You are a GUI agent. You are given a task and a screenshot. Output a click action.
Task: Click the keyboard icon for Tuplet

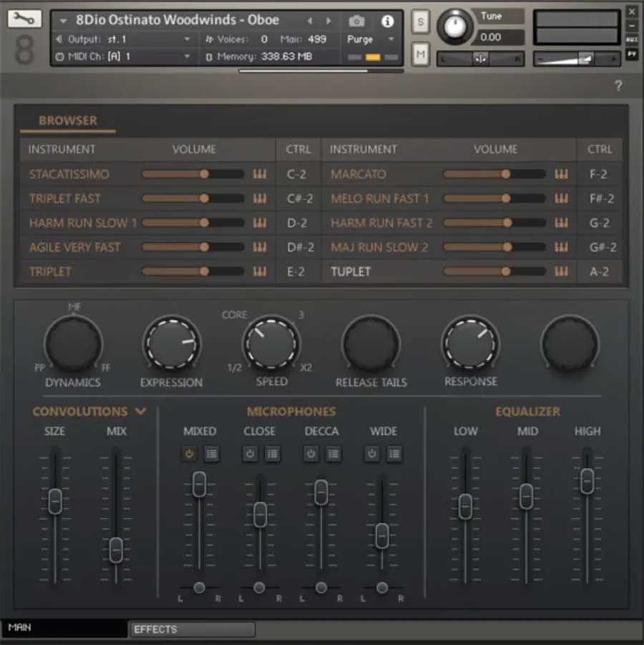(x=561, y=272)
